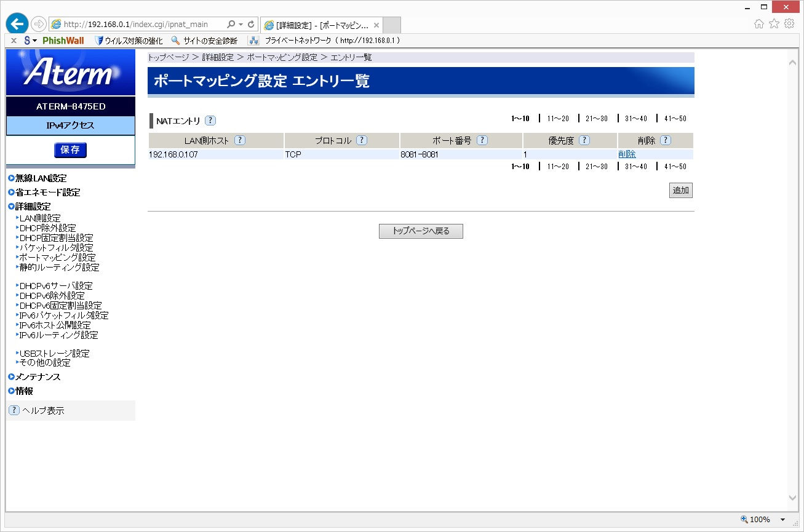Select パケットフィルタ設定 in sidebar menu
This screenshot has width=804, height=532.
[x=56, y=248]
